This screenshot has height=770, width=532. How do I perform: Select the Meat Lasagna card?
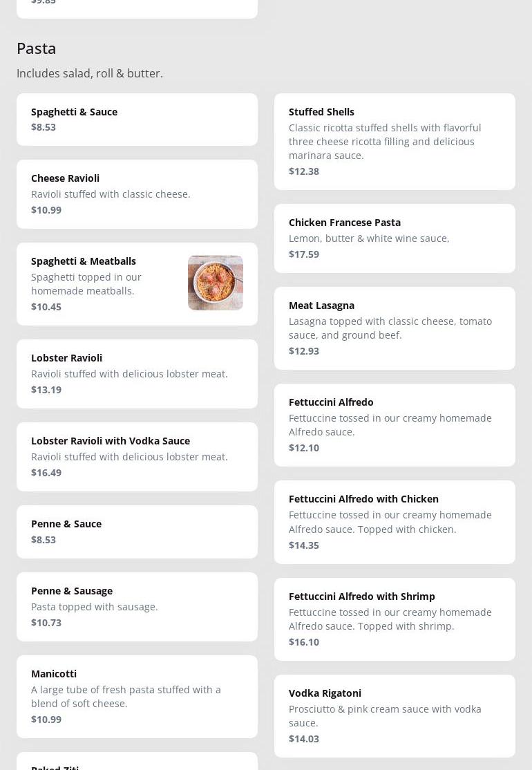click(395, 328)
